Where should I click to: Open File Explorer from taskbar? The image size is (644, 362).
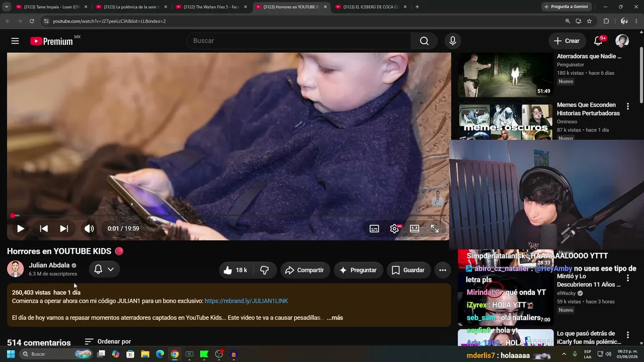pyautogui.click(x=145, y=354)
